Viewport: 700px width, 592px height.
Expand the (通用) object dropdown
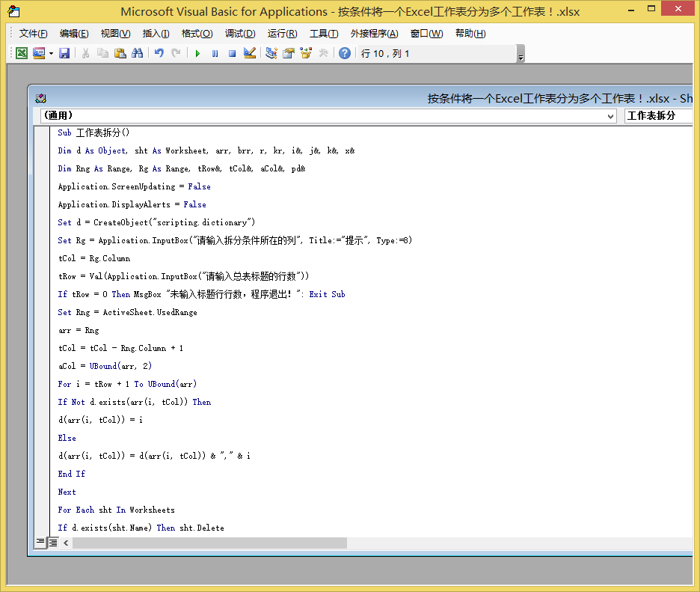(x=610, y=116)
